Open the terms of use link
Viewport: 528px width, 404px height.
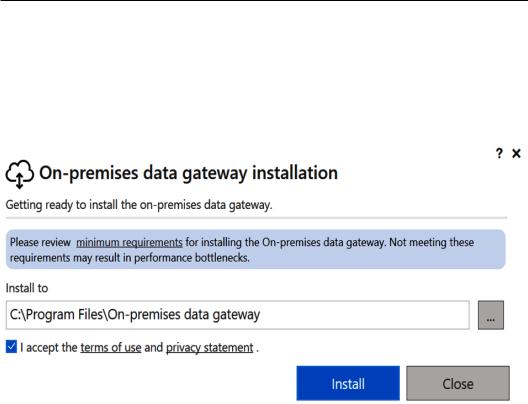tap(111, 347)
